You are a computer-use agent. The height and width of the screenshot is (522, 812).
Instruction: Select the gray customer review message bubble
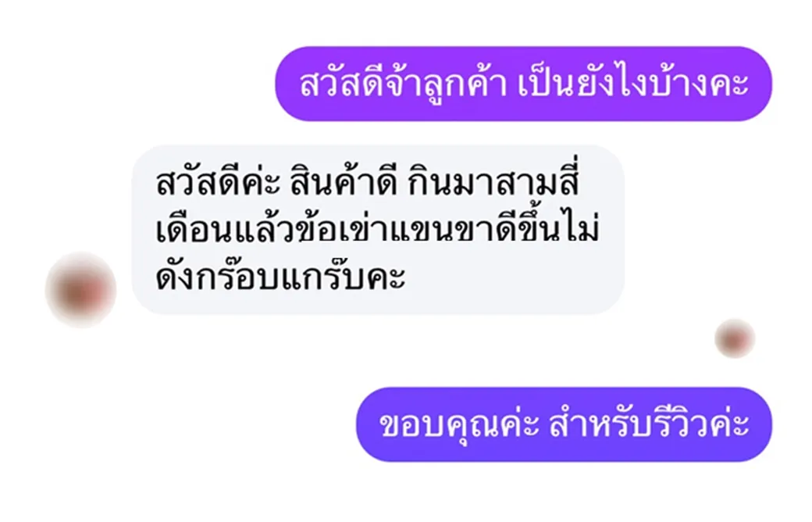pos(378,230)
